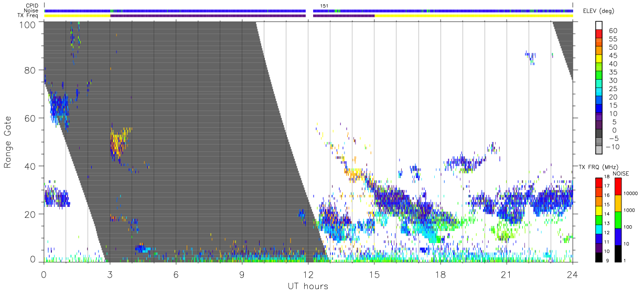Click the CPID label above the plot
This screenshot has width=644, height=297.
32,6
